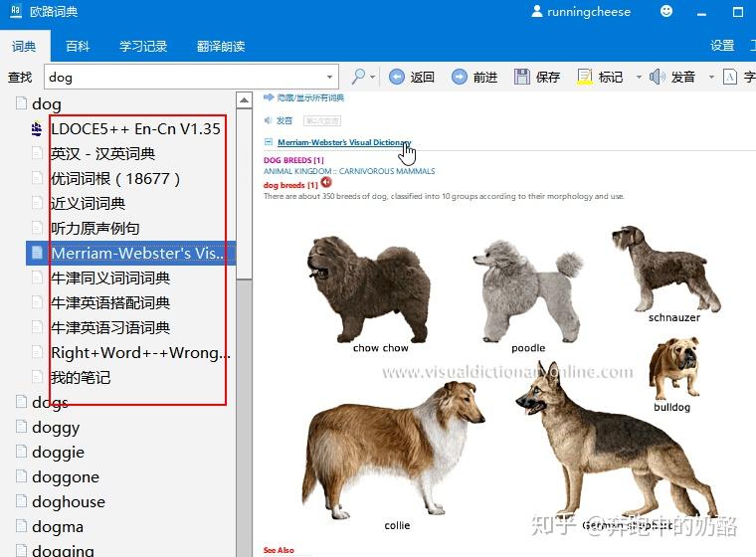Click the See Also heading
The image size is (756, 557).
279,550
